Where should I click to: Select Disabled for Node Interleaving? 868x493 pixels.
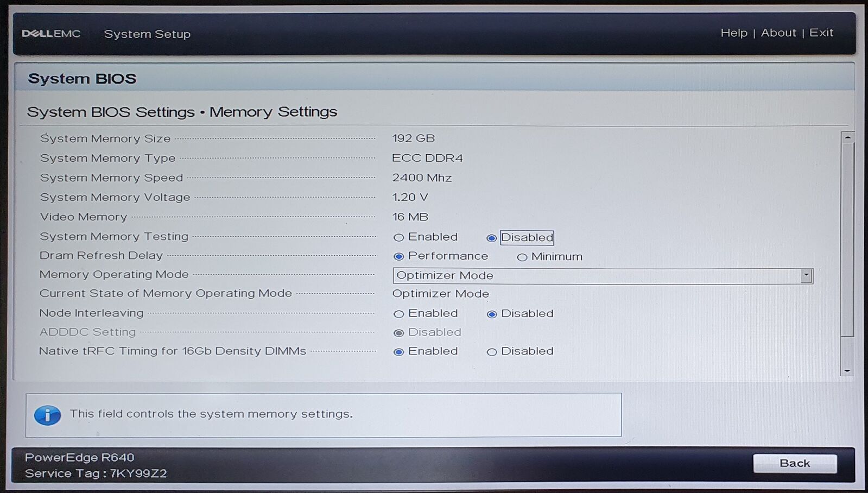pyautogui.click(x=492, y=314)
